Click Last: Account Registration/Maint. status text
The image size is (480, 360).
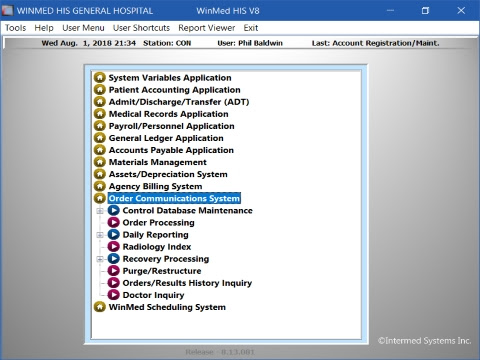click(x=376, y=43)
